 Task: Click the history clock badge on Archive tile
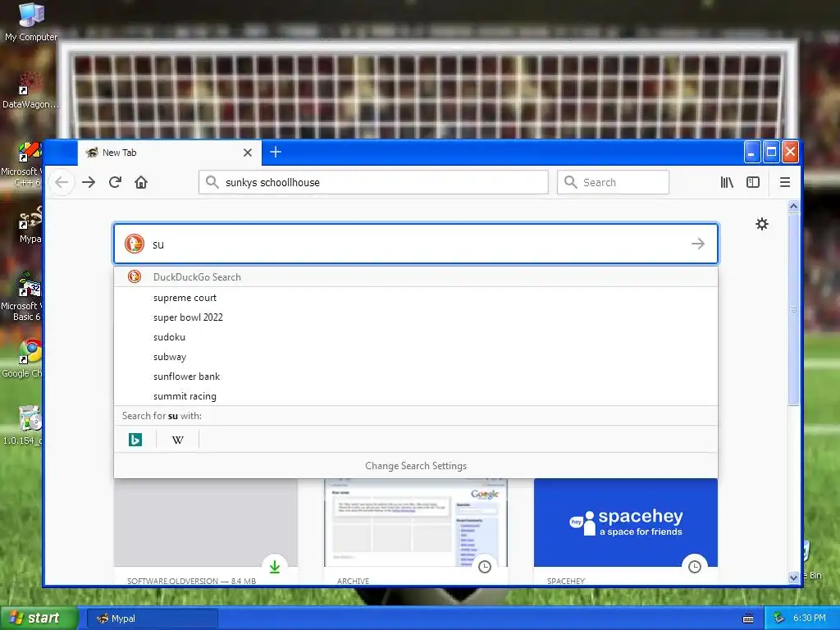[x=485, y=567]
